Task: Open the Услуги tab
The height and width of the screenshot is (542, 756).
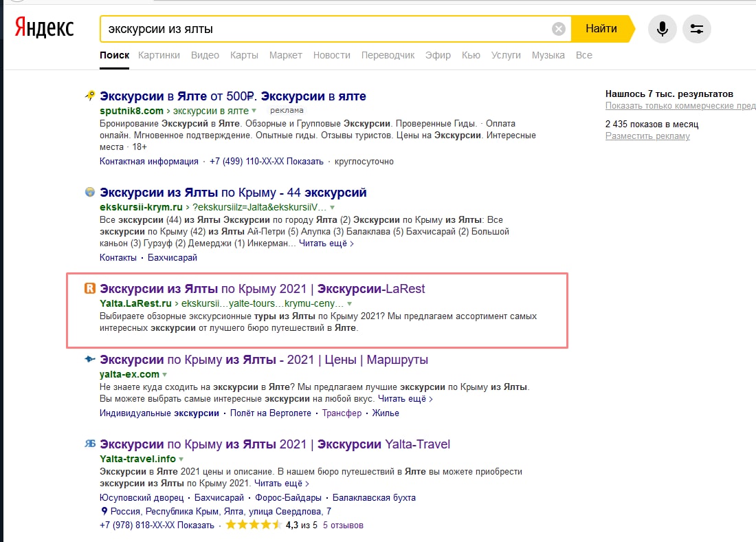Action: coord(506,55)
